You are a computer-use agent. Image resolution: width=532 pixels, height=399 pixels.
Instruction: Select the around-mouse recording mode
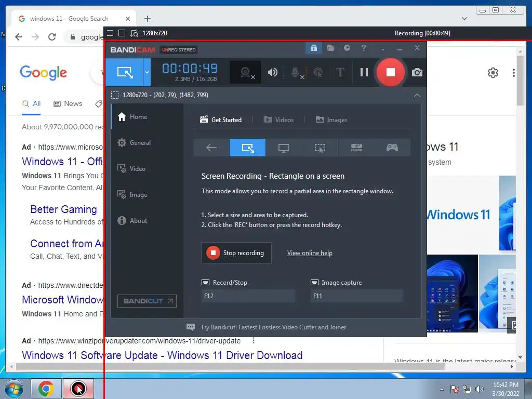pyautogui.click(x=320, y=148)
